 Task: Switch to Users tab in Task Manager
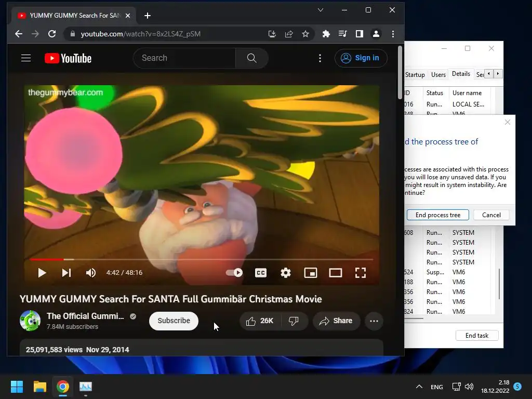(x=438, y=75)
